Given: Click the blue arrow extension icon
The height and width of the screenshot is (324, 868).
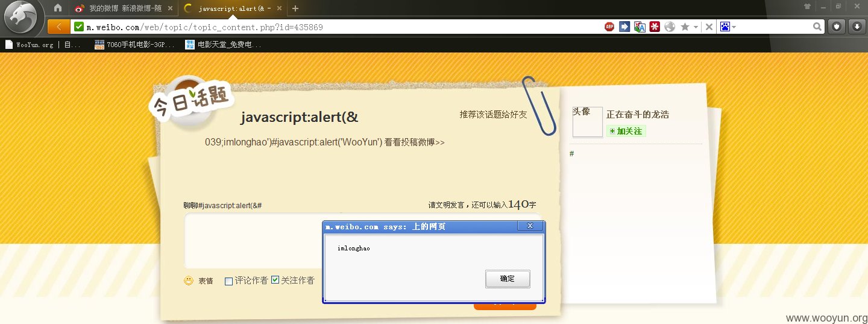Looking at the screenshot, I should (624, 27).
